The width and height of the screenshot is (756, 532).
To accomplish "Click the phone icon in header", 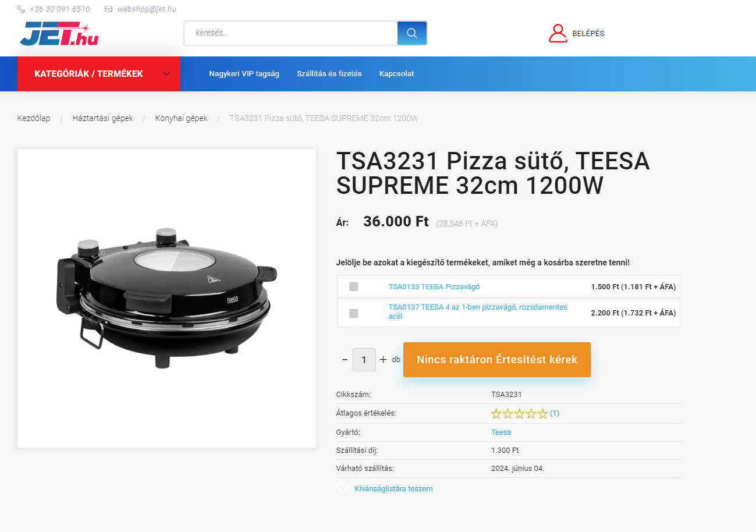I will click(x=22, y=9).
